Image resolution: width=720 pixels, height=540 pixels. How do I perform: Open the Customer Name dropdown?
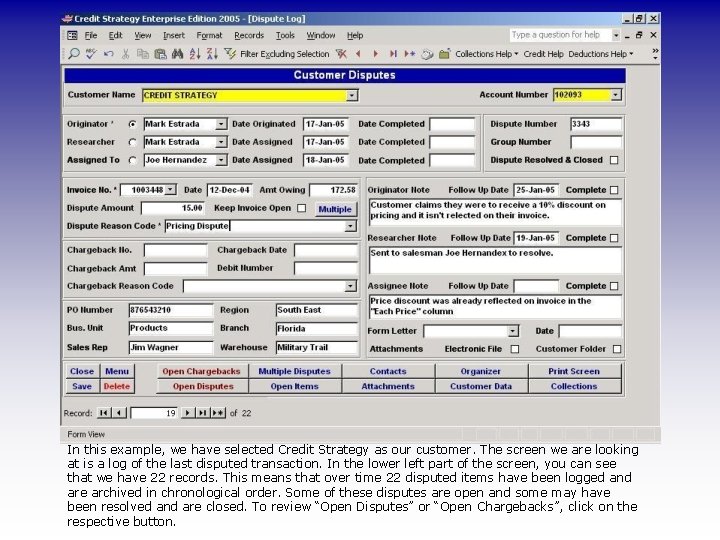point(352,96)
